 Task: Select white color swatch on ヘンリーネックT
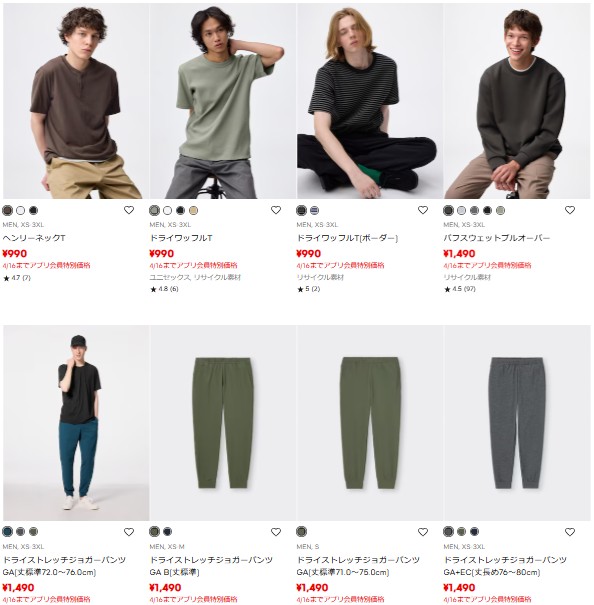point(20,210)
